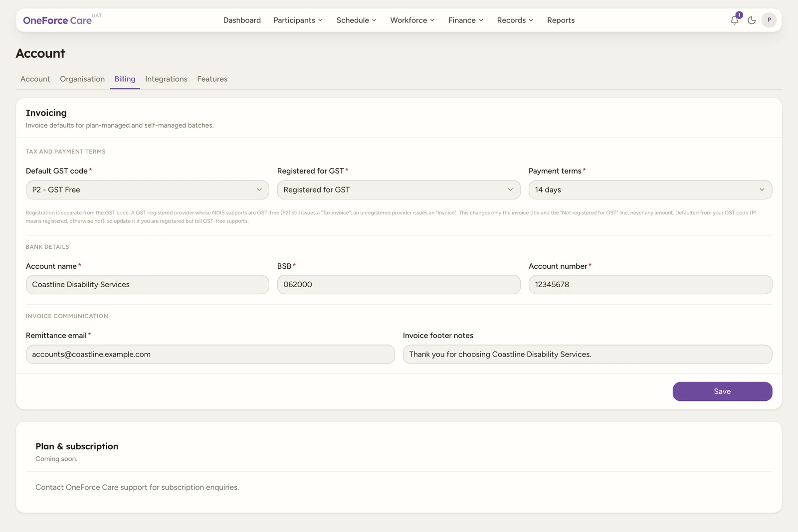Screen dimensions: 798x532
Task: Toggle dark mode moon icon
Action: [x=752, y=20]
